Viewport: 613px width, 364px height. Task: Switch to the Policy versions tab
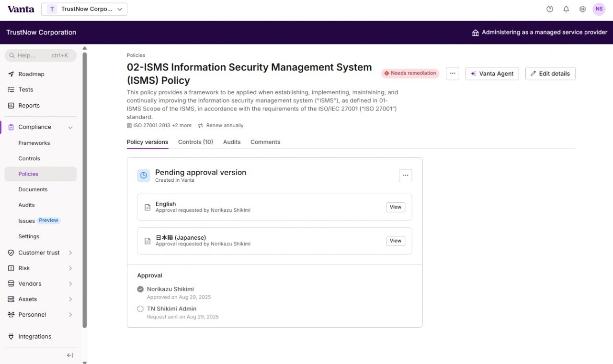click(x=148, y=142)
